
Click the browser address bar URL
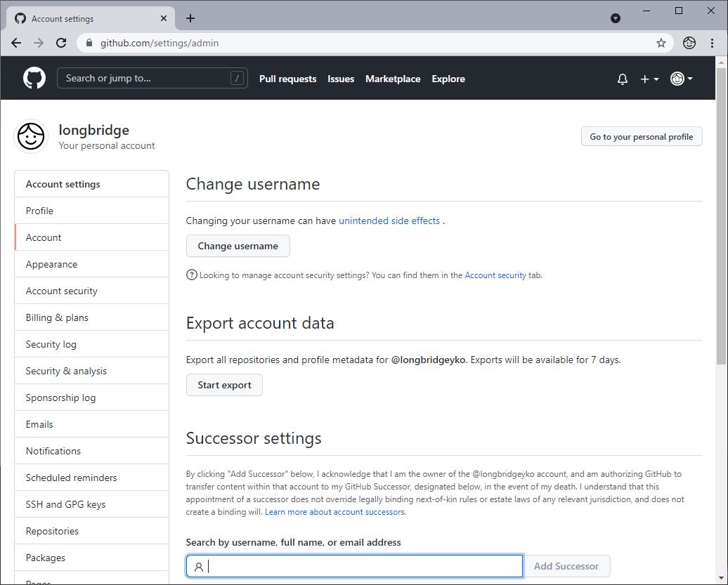click(x=160, y=43)
